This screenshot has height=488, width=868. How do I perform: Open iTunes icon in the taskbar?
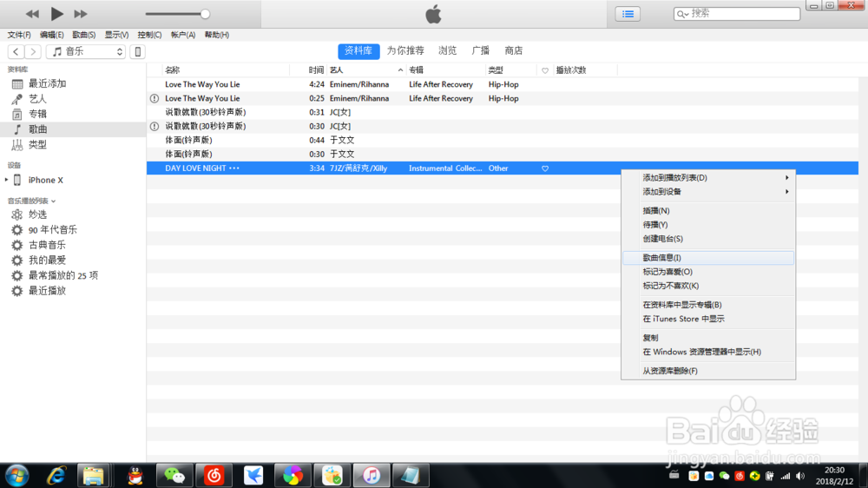[x=372, y=476]
